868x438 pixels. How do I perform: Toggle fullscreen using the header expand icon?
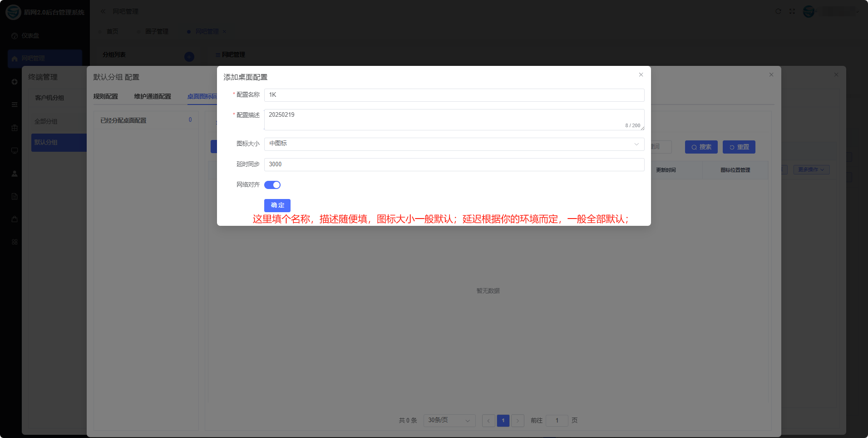coord(792,11)
